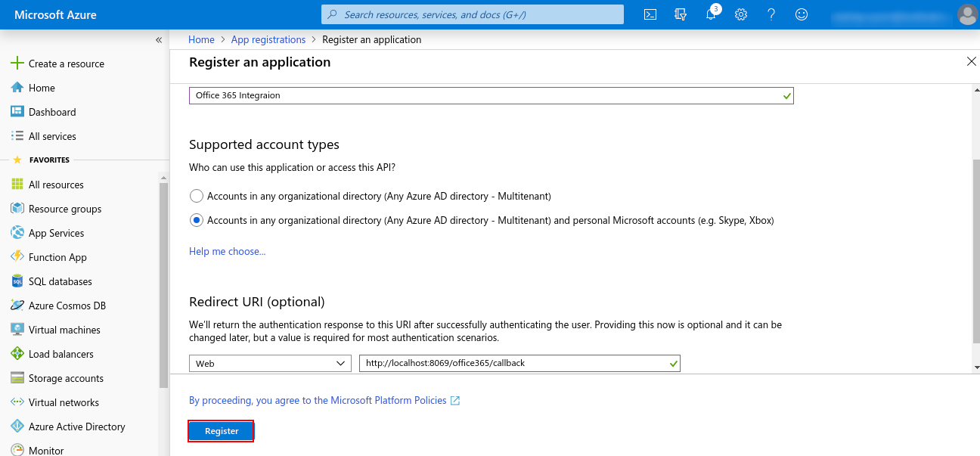This screenshot has width=980, height=456.
Task: Open the notifications bell
Action: 711,14
